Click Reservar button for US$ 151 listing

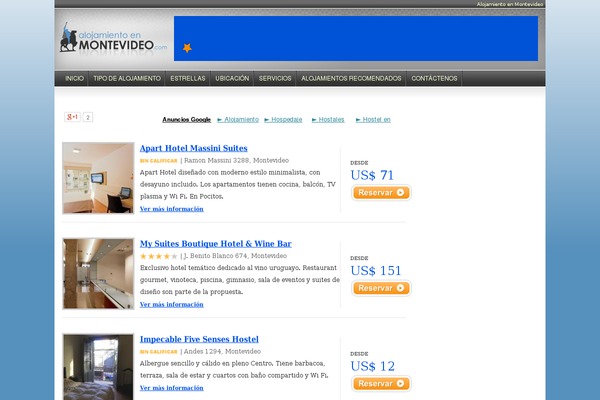click(x=381, y=288)
